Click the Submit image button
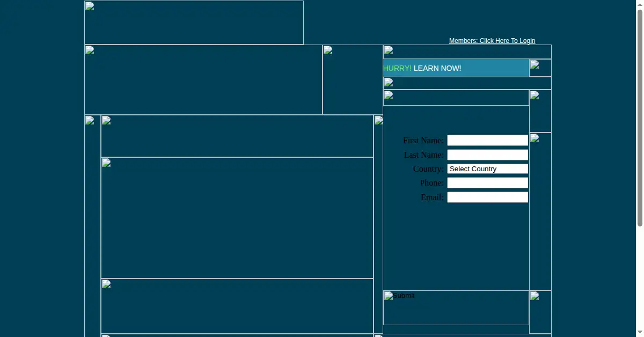Screen dimensions: 644x337 coord(456,307)
